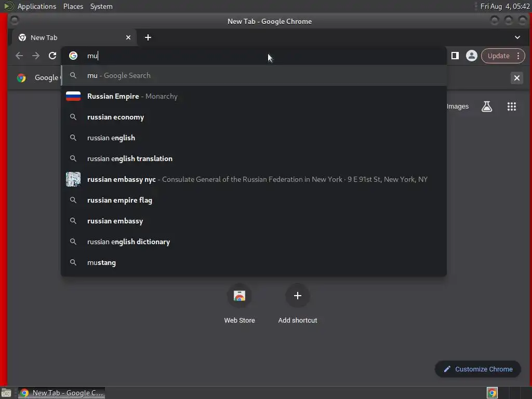Select the Russian Empire Monarchy suggestion
The width and height of the screenshot is (532, 399).
click(254, 96)
